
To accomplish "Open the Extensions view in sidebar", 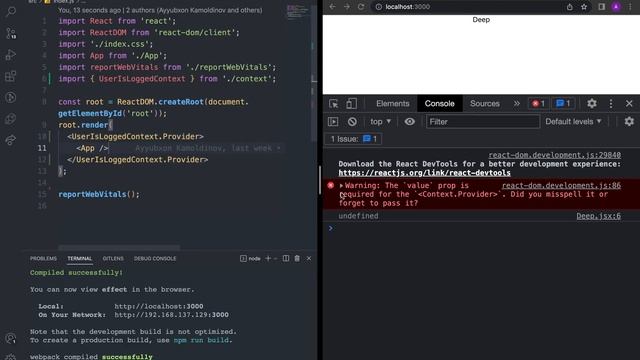I will pyautogui.click(x=11, y=76).
